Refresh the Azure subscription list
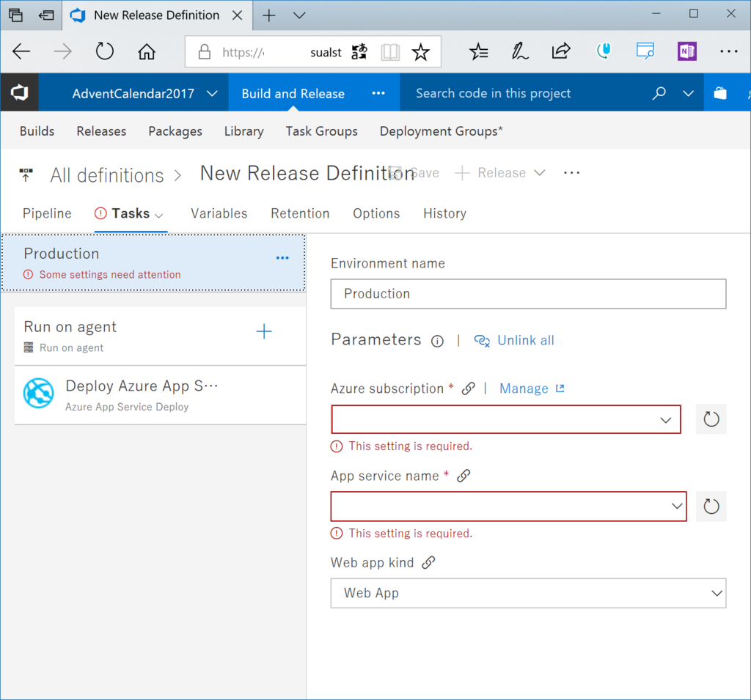 pos(711,419)
